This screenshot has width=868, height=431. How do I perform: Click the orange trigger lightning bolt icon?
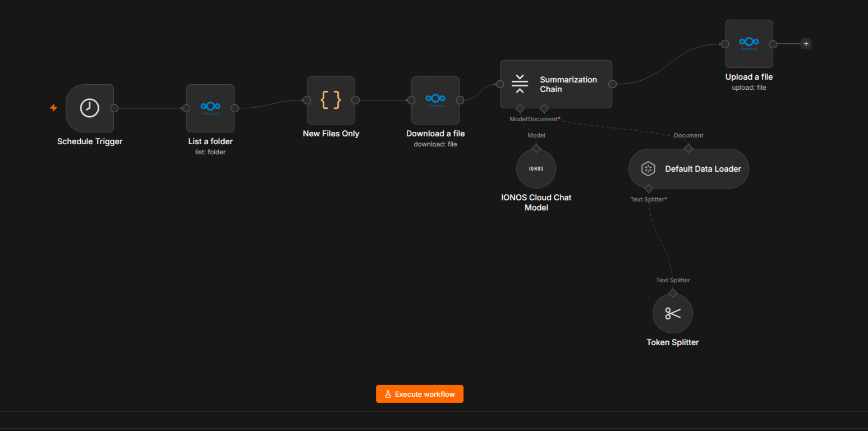54,108
